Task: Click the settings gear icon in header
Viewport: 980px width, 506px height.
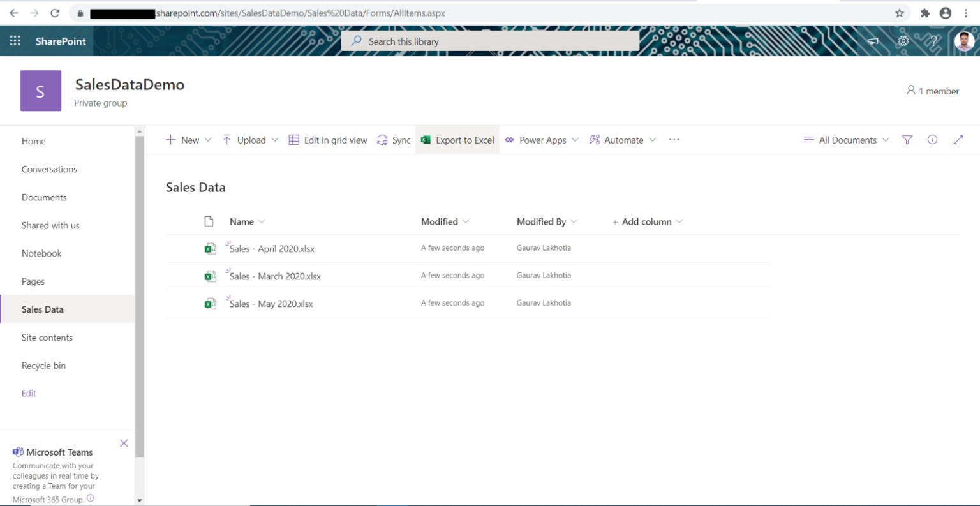Action: (x=903, y=41)
